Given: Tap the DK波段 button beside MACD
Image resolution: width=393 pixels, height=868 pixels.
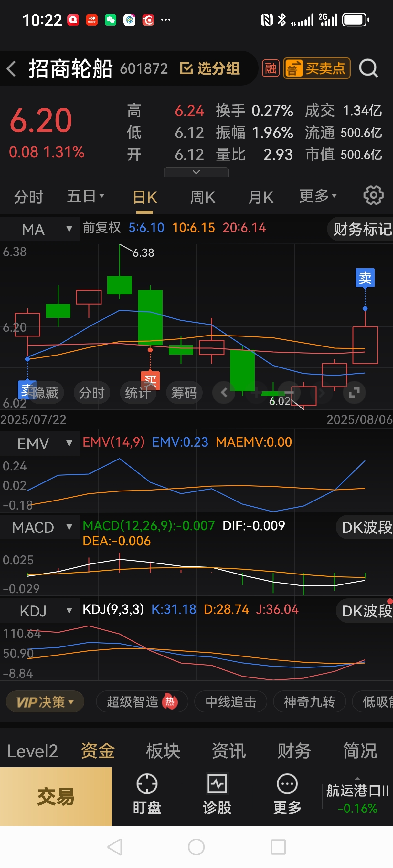Looking at the screenshot, I should [365, 527].
